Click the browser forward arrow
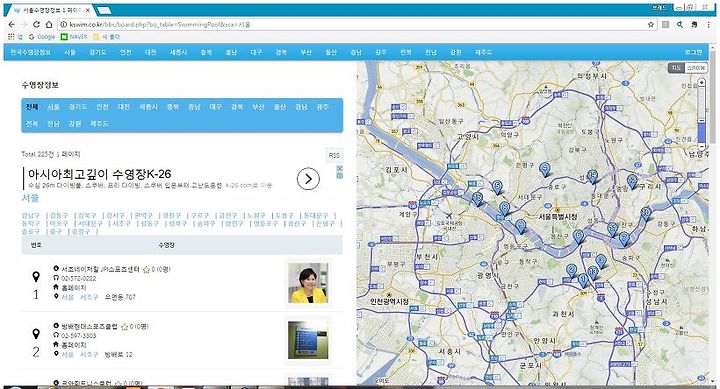 coord(24,25)
